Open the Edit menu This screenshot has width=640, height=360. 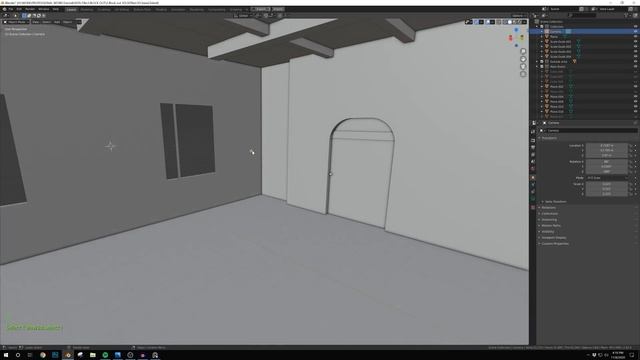tap(19, 9)
